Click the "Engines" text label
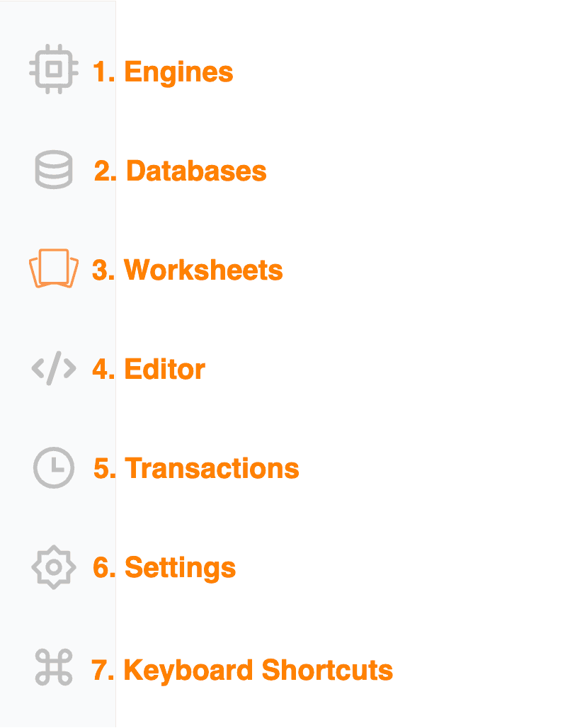587x728 pixels. 178,72
